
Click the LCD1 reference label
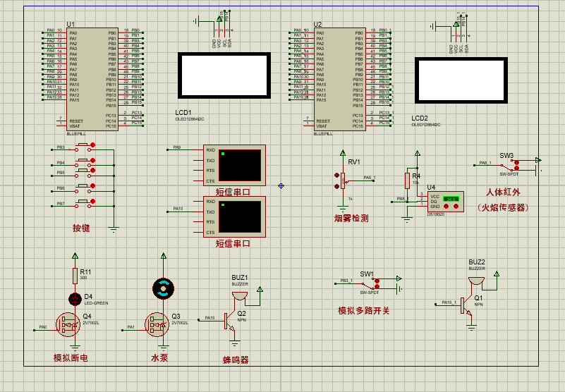(183, 113)
